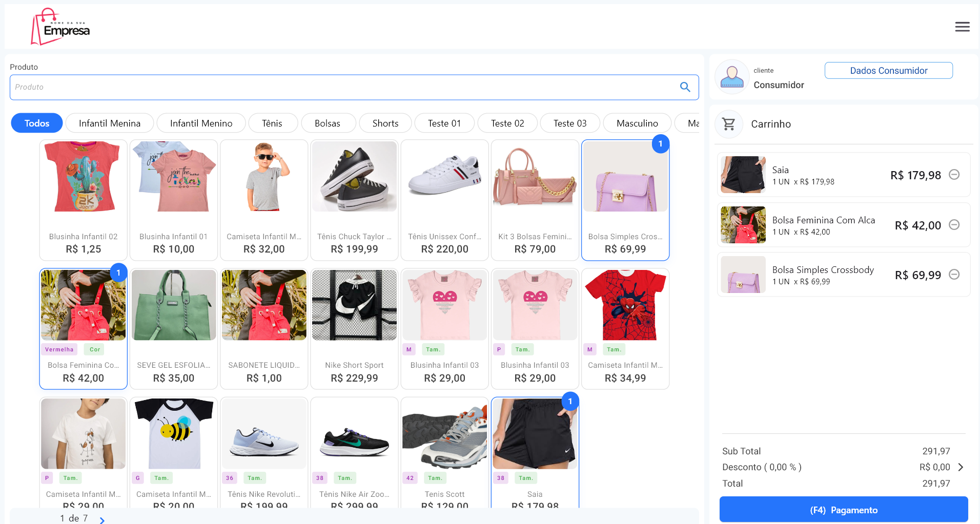The height and width of the screenshot is (524, 980).
Task: Open the hamburger menu
Action: coord(962,27)
